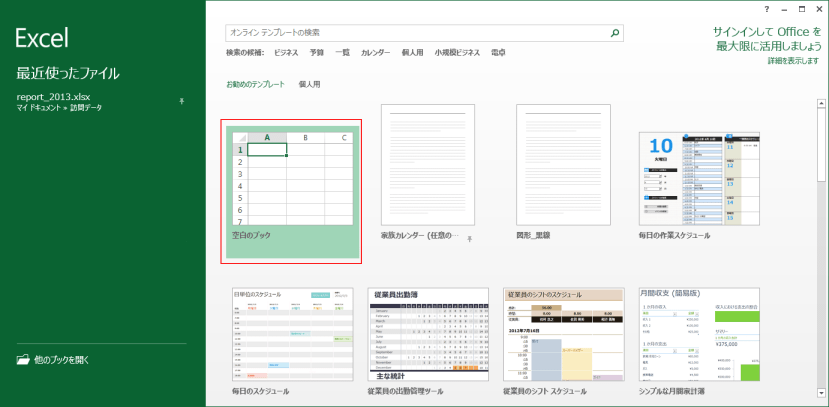Viewport: 829px width, 407px height.
Task: Click the folder icon for 他のブックを開く
Action: (23, 359)
